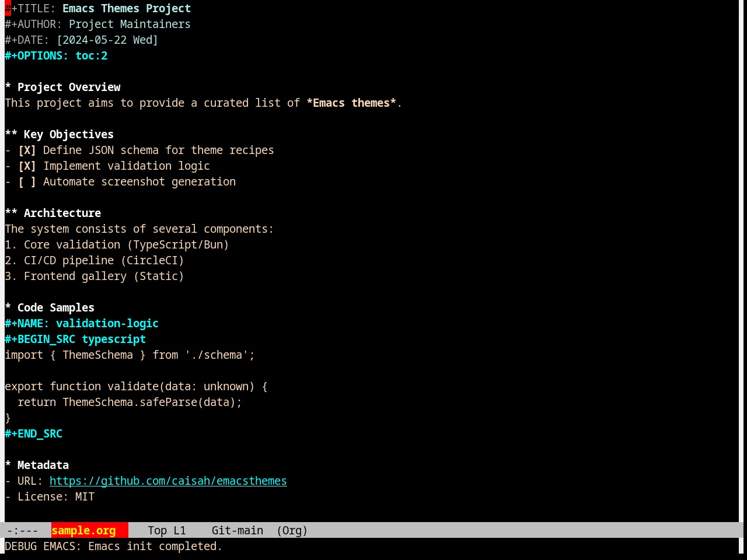
Task: Click the #+NAME: validation-logic line
Action: pos(82,324)
